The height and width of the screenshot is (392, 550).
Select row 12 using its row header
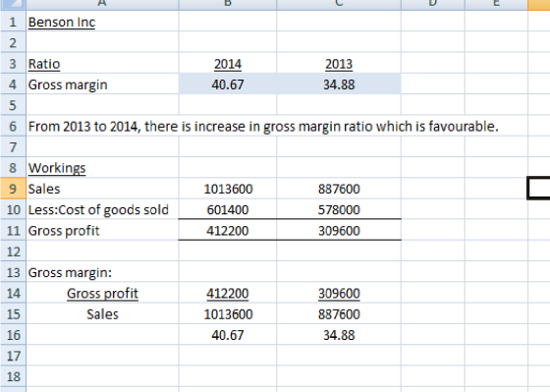(x=13, y=252)
